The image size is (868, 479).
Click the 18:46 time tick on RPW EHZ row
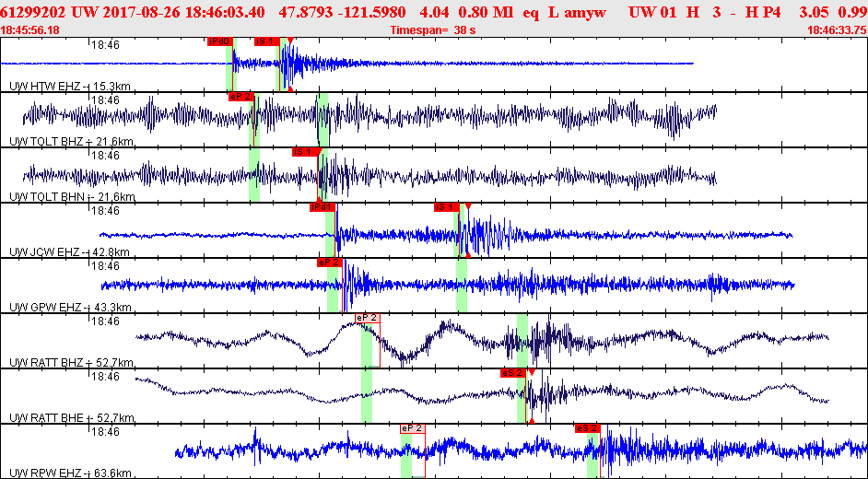(x=105, y=432)
